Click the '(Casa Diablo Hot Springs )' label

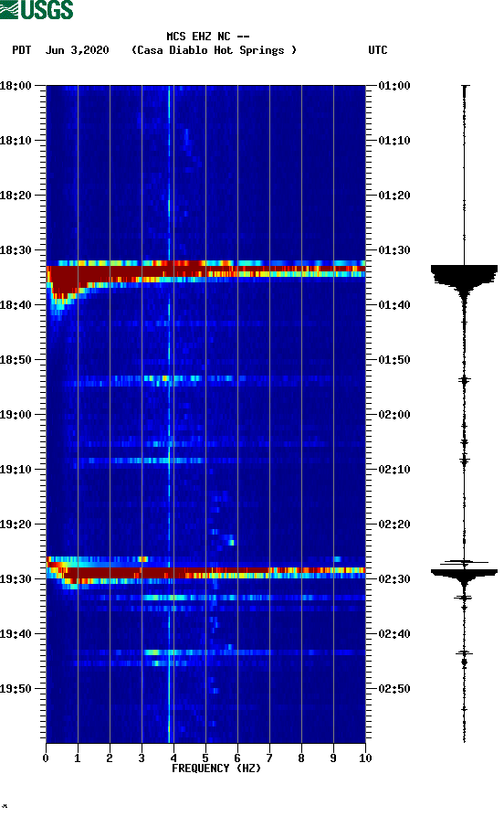click(x=214, y=50)
